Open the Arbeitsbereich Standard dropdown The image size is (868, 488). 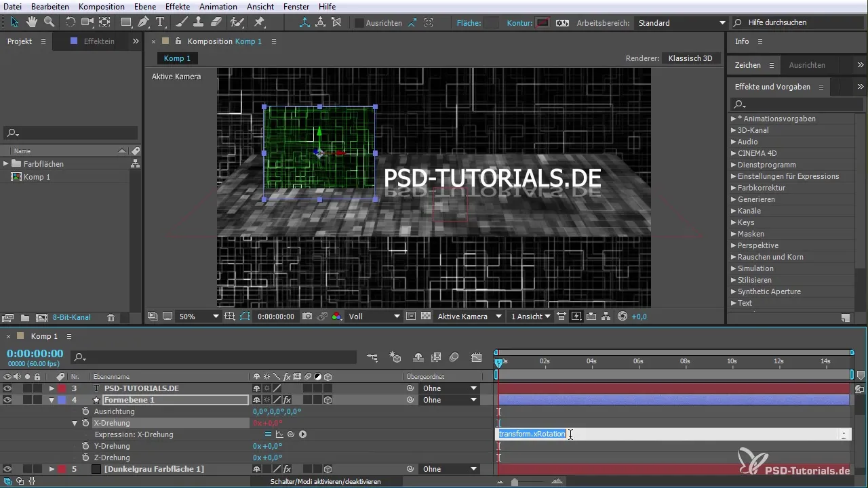[x=682, y=23]
